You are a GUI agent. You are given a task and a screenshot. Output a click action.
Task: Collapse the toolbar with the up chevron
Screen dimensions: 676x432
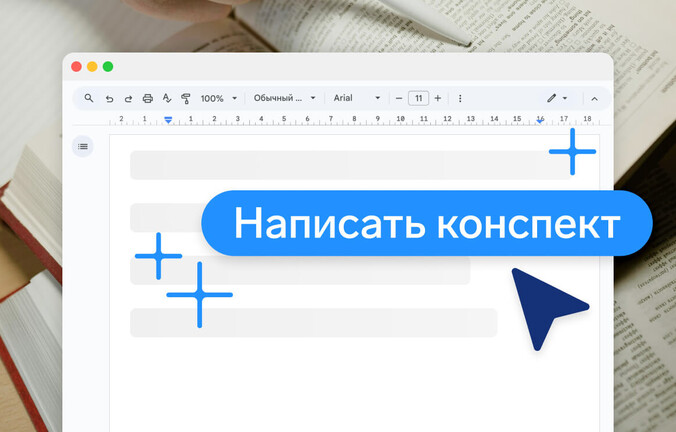[595, 99]
